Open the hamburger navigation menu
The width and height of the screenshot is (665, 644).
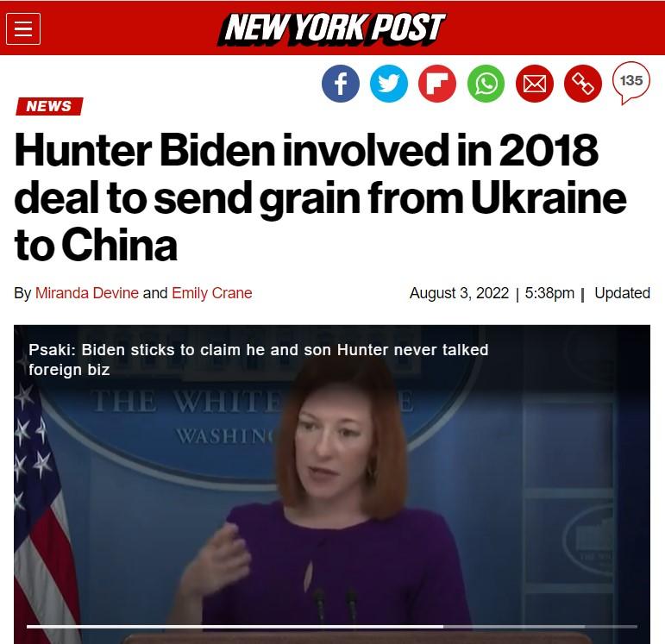(x=23, y=28)
